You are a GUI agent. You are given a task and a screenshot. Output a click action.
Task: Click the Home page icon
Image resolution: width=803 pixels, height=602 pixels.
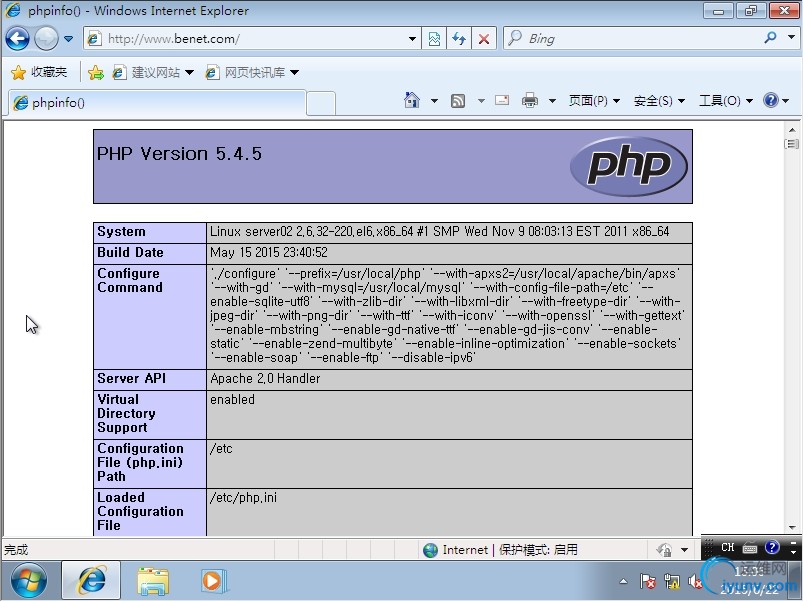click(411, 100)
